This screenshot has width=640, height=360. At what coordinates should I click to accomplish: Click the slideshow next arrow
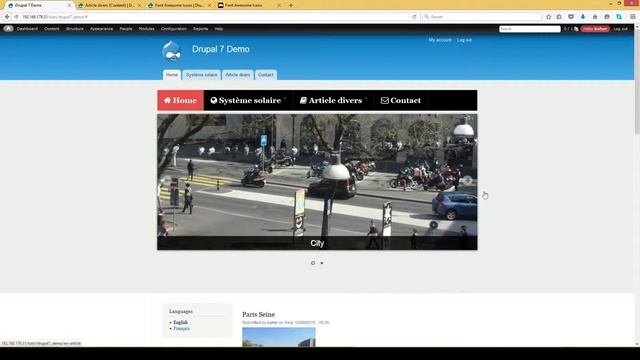(467, 180)
